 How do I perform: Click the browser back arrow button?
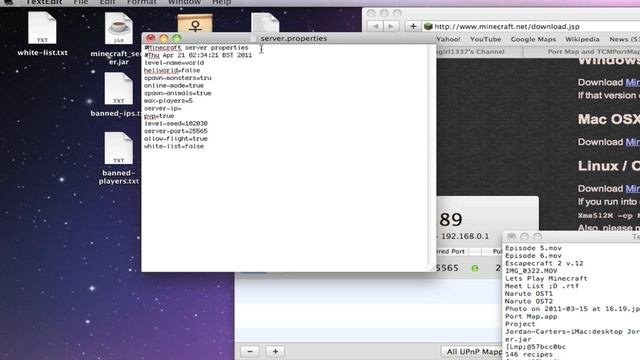375,27
